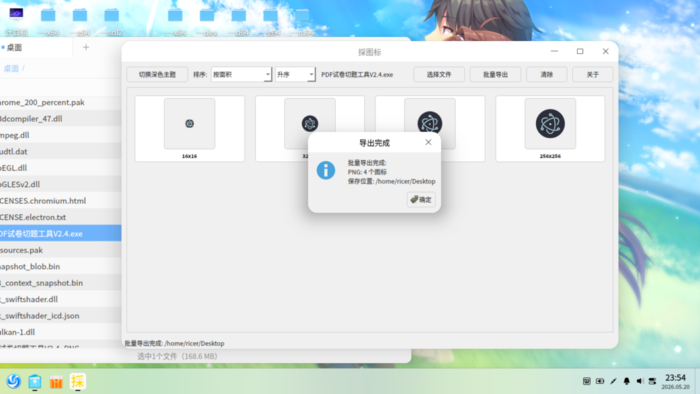Screen dimensions: 700x394
Task: Open the computer icon on desktop
Action: coord(17,21)
